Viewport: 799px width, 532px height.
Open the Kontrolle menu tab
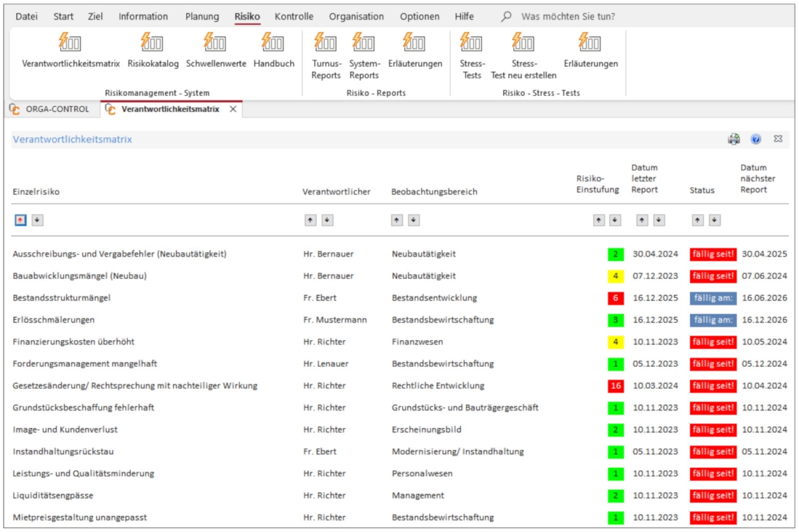(x=294, y=16)
